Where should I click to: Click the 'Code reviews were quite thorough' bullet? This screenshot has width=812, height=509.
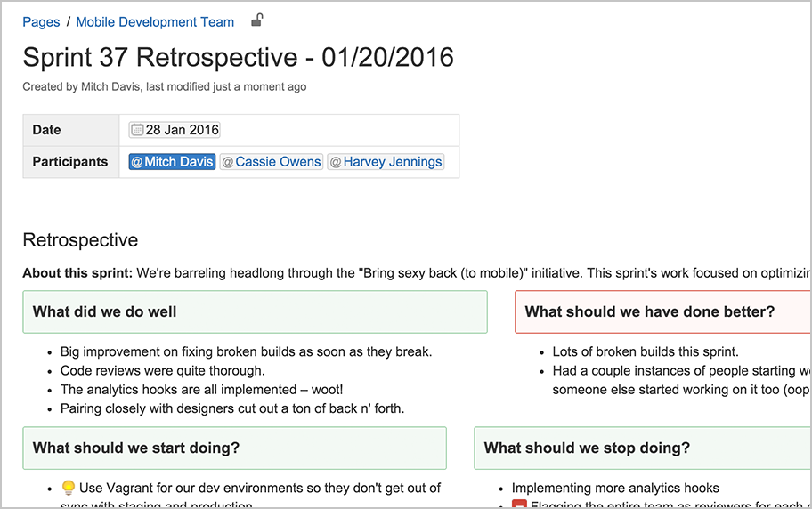(x=162, y=370)
